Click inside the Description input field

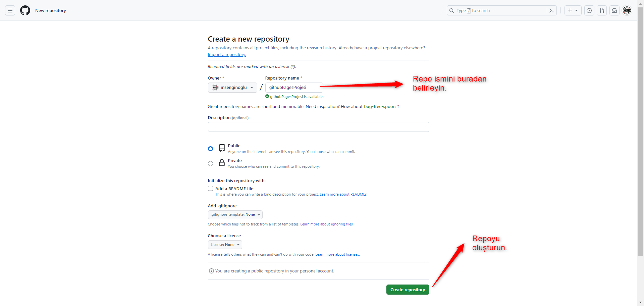pos(318,126)
